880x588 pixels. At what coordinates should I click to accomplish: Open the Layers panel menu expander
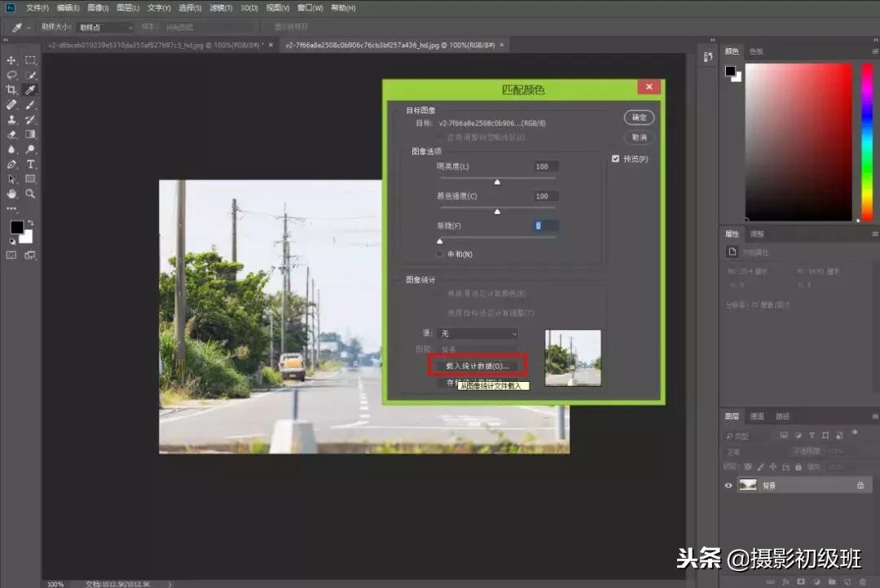[x=873, y=416]
